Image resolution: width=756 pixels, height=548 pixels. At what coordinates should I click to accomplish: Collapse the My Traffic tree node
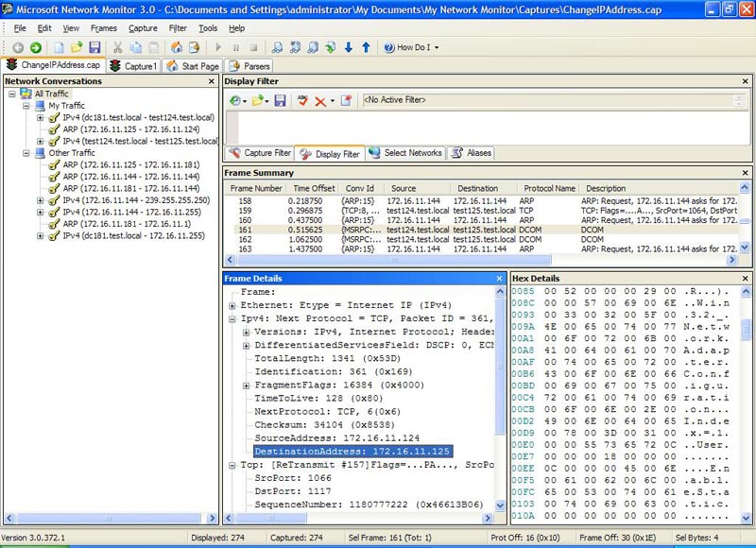pyautogui.click(x=27, y=106)
